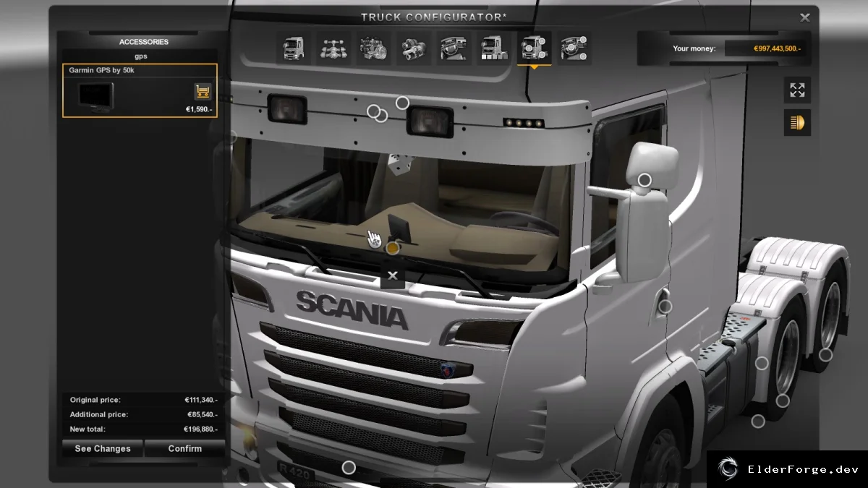Remove accessory with the X below GPS slot
This screenshot has width=868, height=488.
click(x=393, y=275)
